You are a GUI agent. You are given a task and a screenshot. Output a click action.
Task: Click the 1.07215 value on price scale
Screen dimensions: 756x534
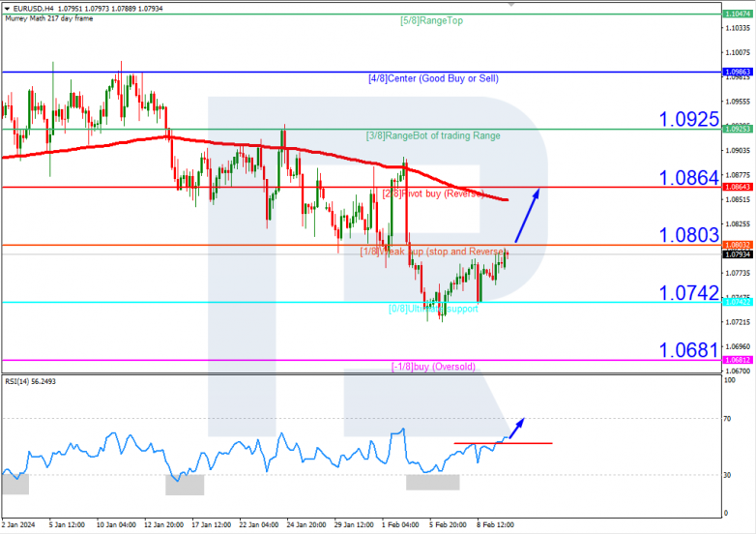[738, 322]
